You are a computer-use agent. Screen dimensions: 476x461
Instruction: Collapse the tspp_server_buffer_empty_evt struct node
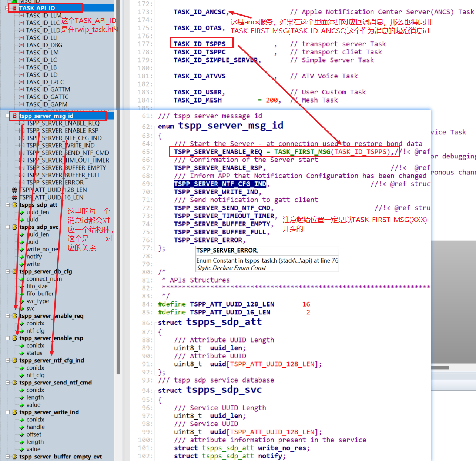[8, 457]
